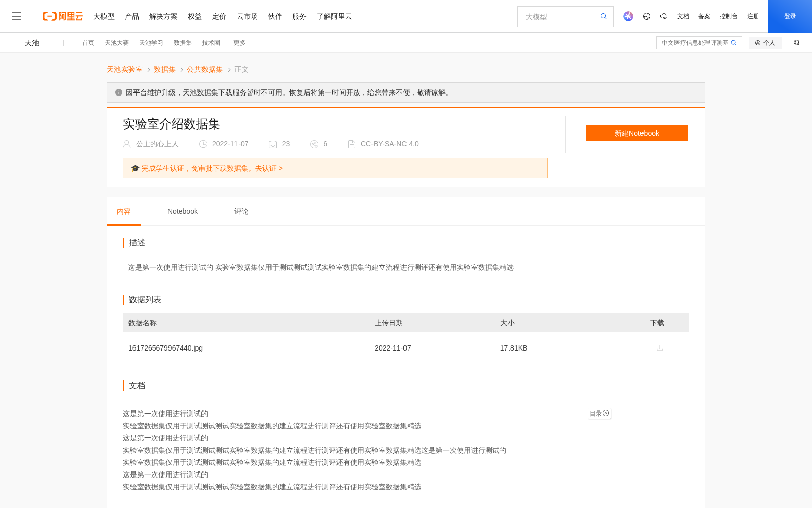
Task: Open the 伙伴 menu item
Action: click(x=275, y=16)
